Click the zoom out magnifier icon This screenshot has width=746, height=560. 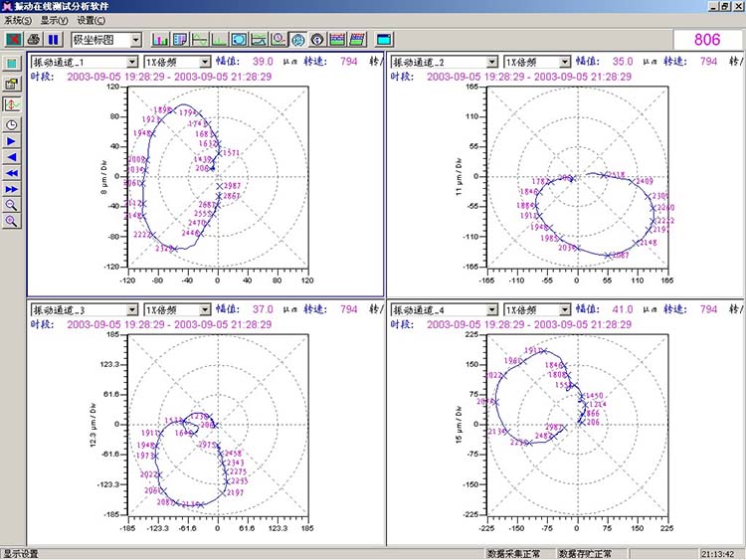(12, 205)
